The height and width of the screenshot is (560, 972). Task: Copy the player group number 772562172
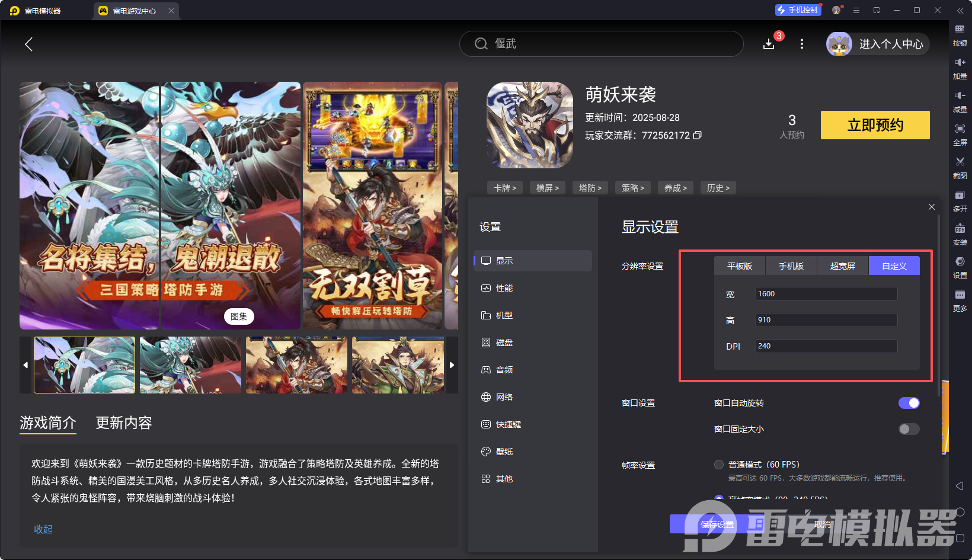coord(698,135)
